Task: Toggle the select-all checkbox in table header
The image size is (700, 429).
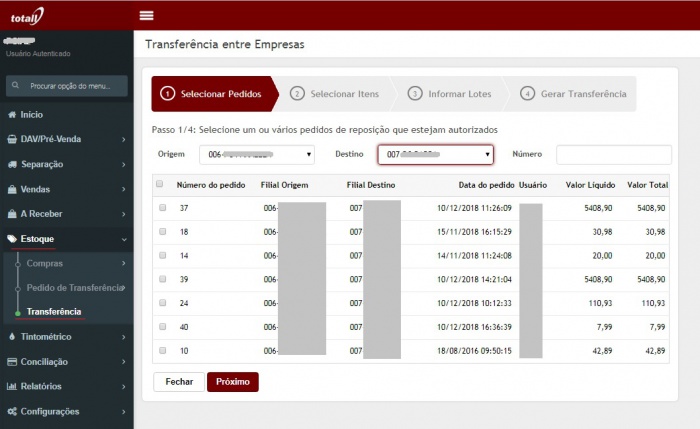Action: (x=159, y=185)
